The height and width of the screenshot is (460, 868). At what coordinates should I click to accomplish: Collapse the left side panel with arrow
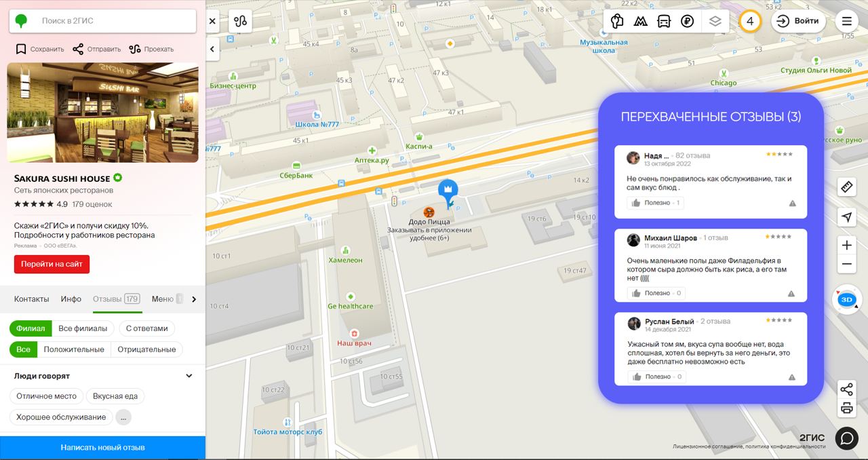pos(212,49)
